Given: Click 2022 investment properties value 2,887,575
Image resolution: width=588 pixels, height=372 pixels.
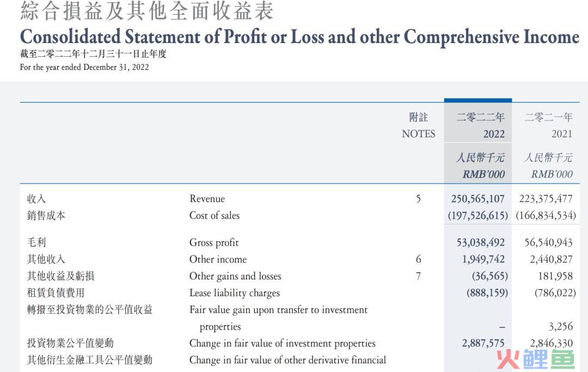Looking at the screenshot, I should (483, 343).
